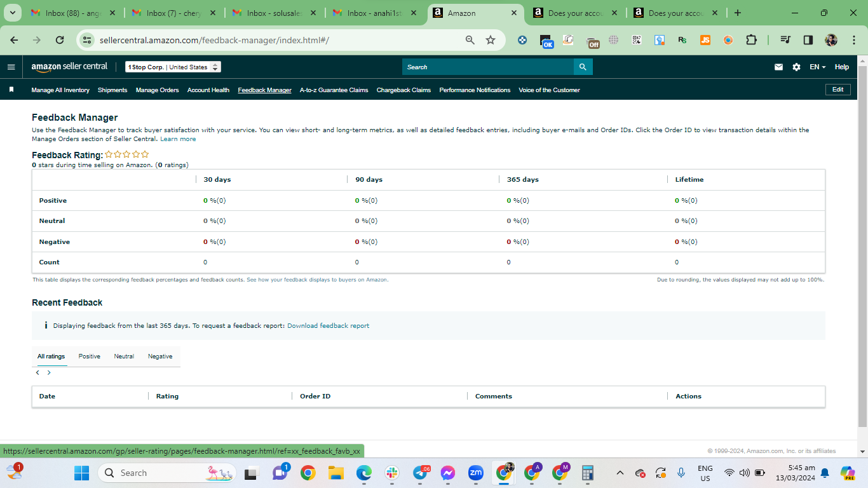Open Performance Notifications
The height and width of the screenshot is (488, 868).
[x=475, y=90]
